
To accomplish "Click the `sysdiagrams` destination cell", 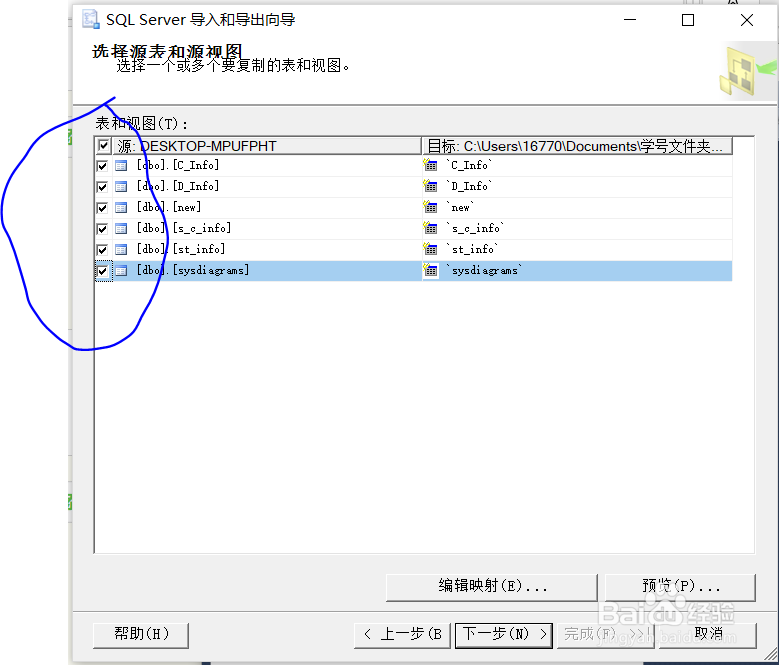I will click(577, 271).
